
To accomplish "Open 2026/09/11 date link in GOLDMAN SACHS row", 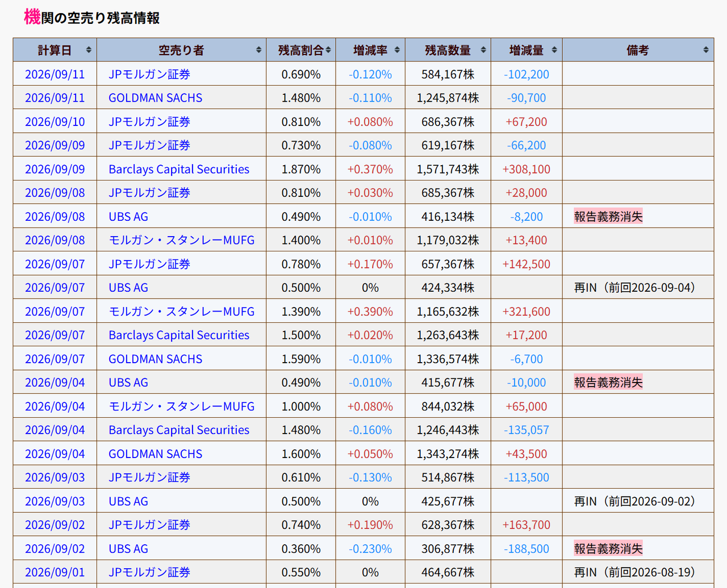I will pyautogui.click(x=55, y=98).
